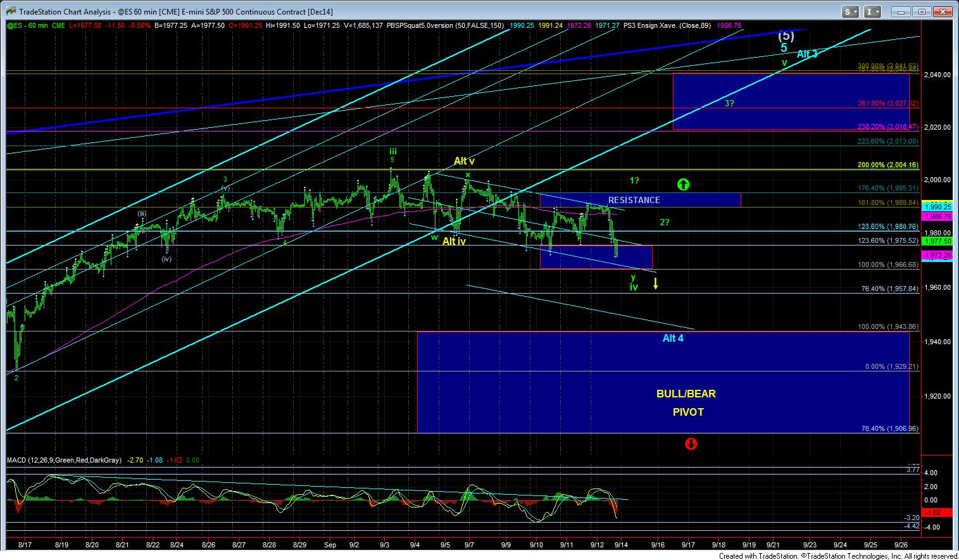Select the yellow down arrow marker
This screenshot has width=959, height=560.
(x=656, y=283)
